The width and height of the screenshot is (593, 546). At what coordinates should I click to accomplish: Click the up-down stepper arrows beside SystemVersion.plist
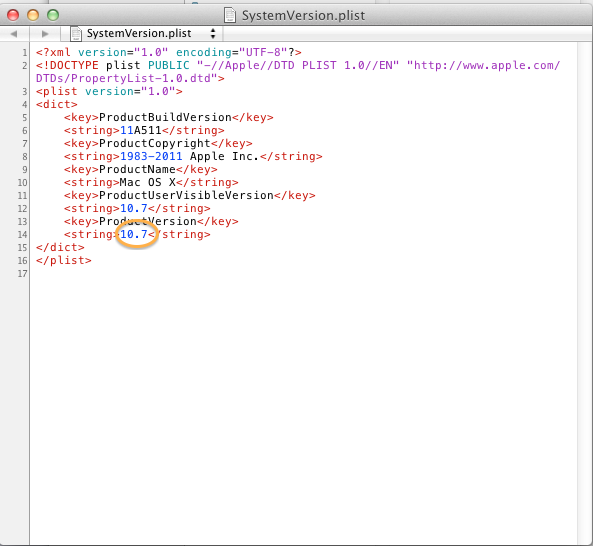tap(213, 34)
